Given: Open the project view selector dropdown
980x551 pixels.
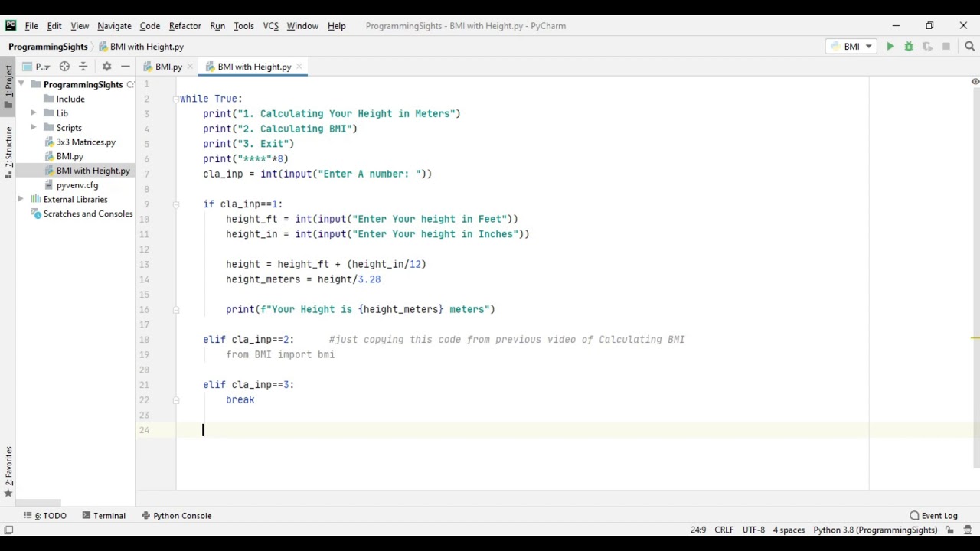Looking at the screenshot, I should pyautogui.click(x=36, y=67).
